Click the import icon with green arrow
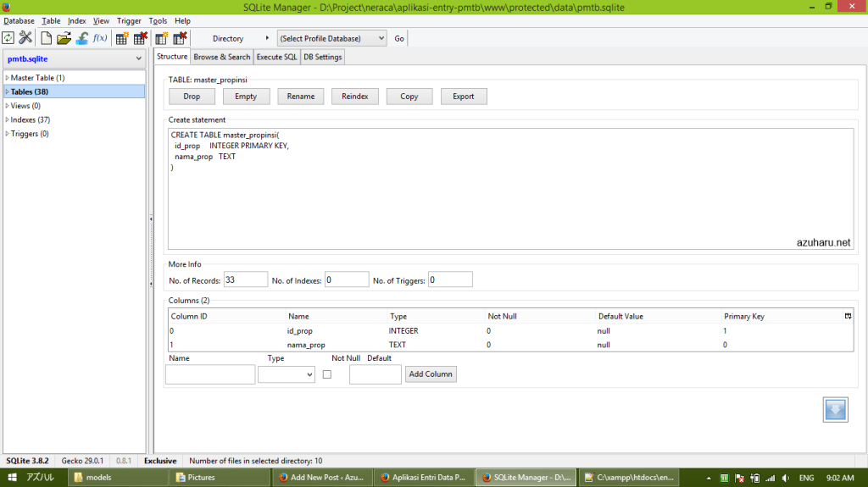Image resolution: width=868 pixels, height=487 pixels. coord(82,38)
